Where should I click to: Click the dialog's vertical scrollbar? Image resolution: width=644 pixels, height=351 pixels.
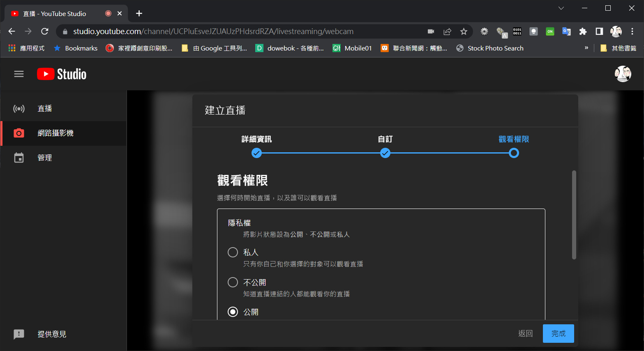(x=574, y=213)
